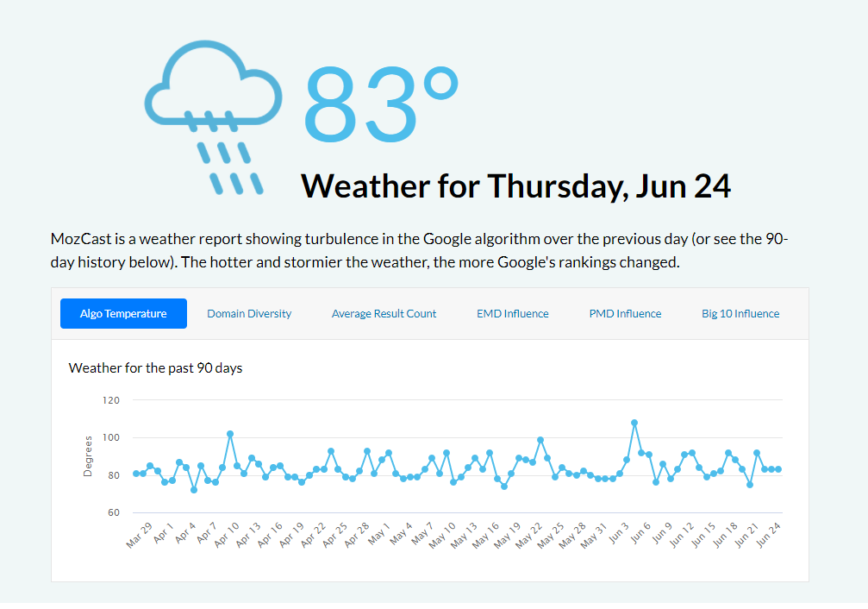Viewport: 868px width, 609px height.
Task: Click the last data point for Jun 24
Action: pos(779,469)
